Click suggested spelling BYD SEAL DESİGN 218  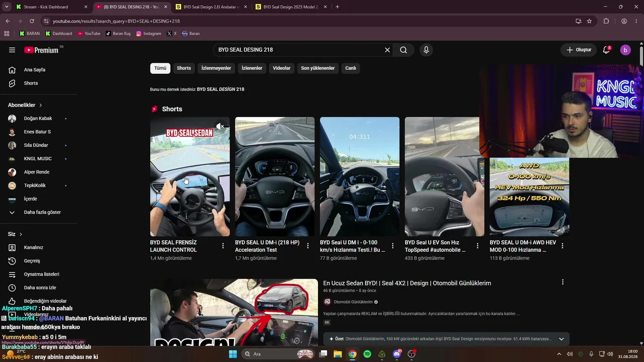click(220, 89)
